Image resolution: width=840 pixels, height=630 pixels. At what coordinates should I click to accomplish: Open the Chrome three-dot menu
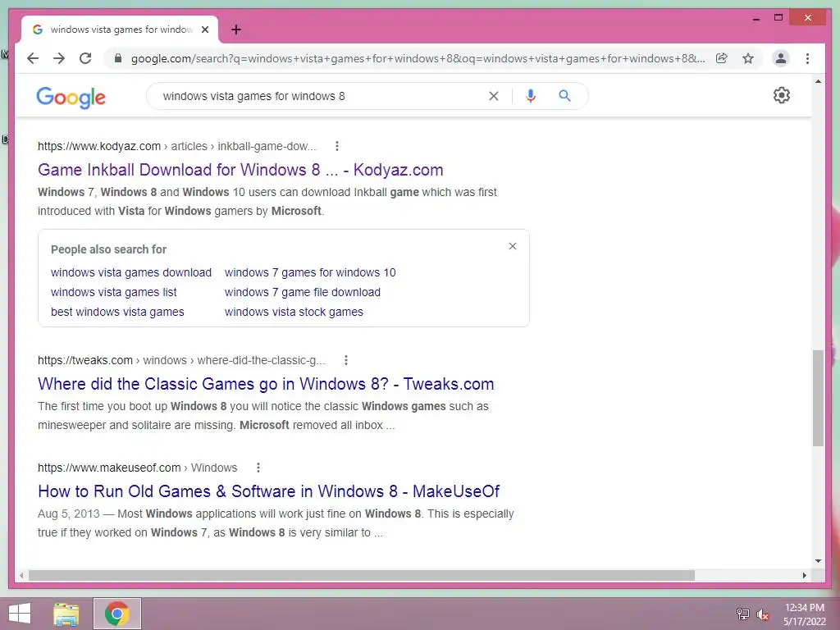tap(807, 58)
